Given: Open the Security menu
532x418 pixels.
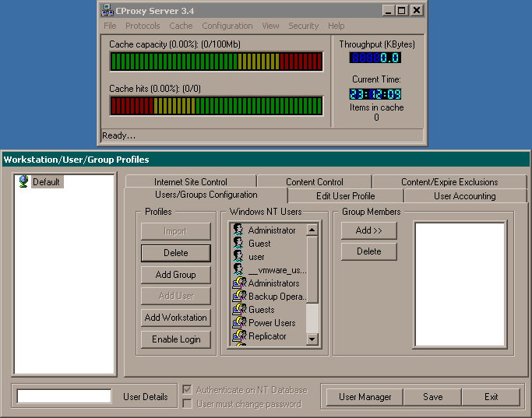Looking at the screenshot, I should [303, 26].
